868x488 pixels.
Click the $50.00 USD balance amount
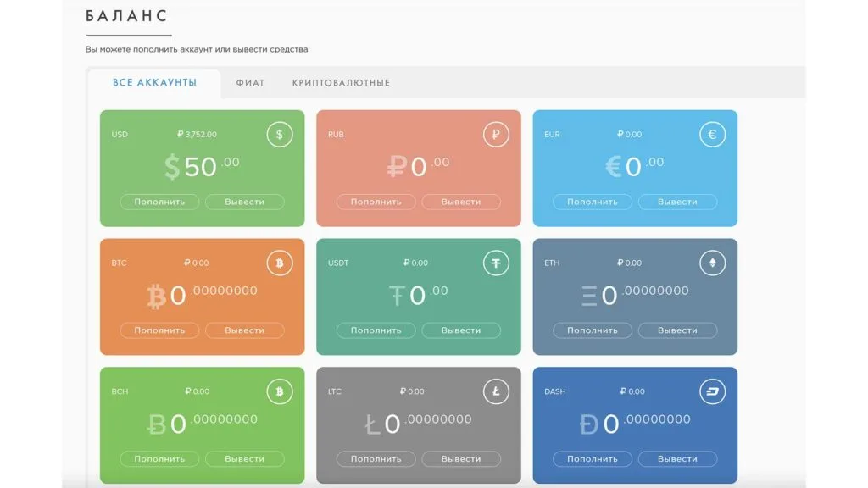[201, 166]
